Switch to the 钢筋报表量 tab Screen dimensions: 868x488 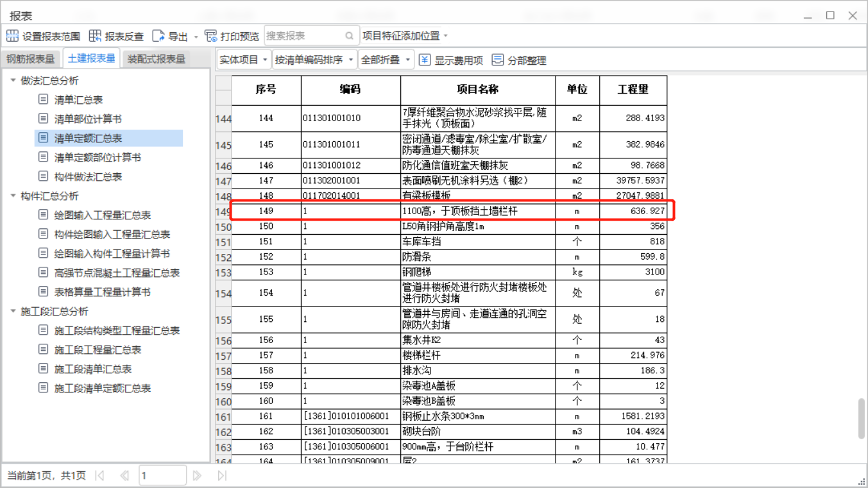point(31,59)
